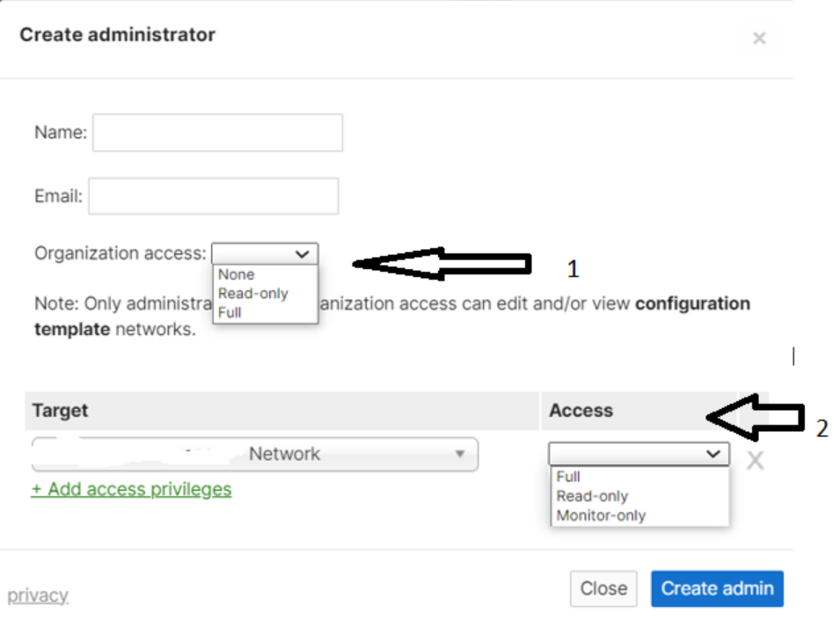This screenshot has width=840, height=636.
Task: Choose "Read-only" network access level
Action: tap(589, 496)
